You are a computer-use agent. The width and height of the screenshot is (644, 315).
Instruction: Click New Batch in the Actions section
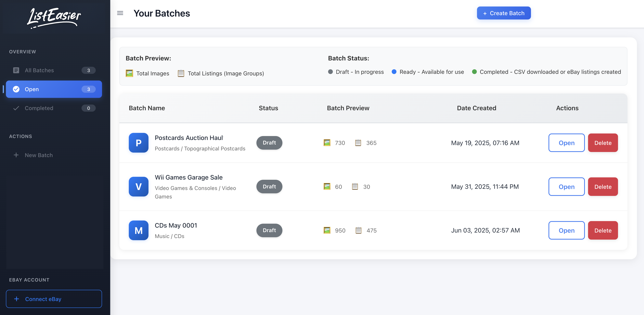pos(38,155)
